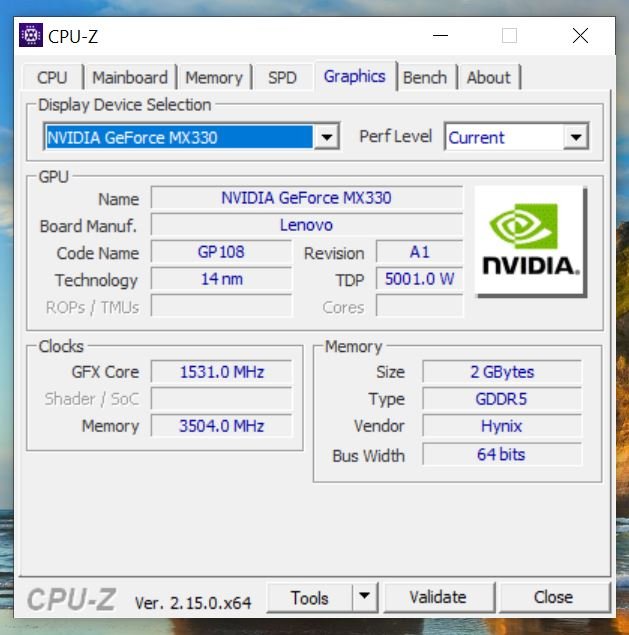Select the Memory tab
The width and height of the screenshot is (629, 635).
214,77
